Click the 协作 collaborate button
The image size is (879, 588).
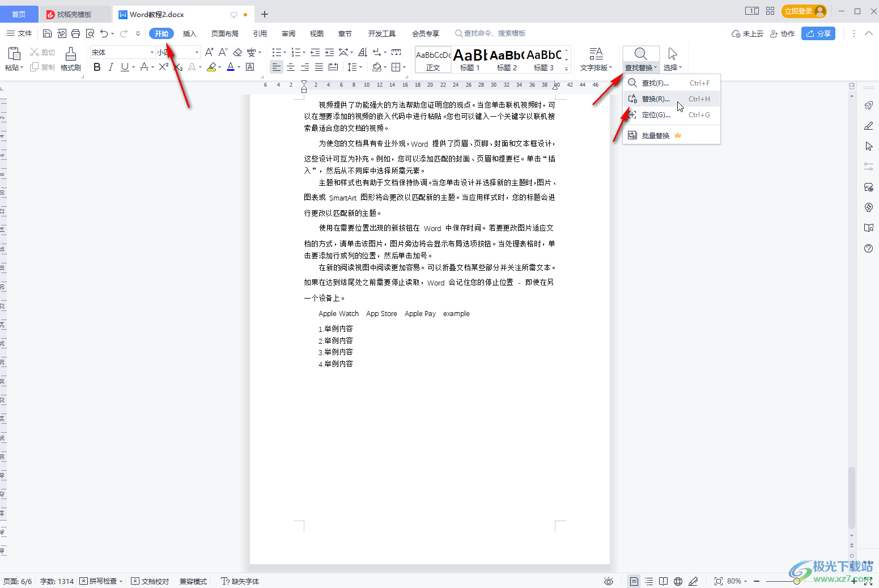pos(782,33)
